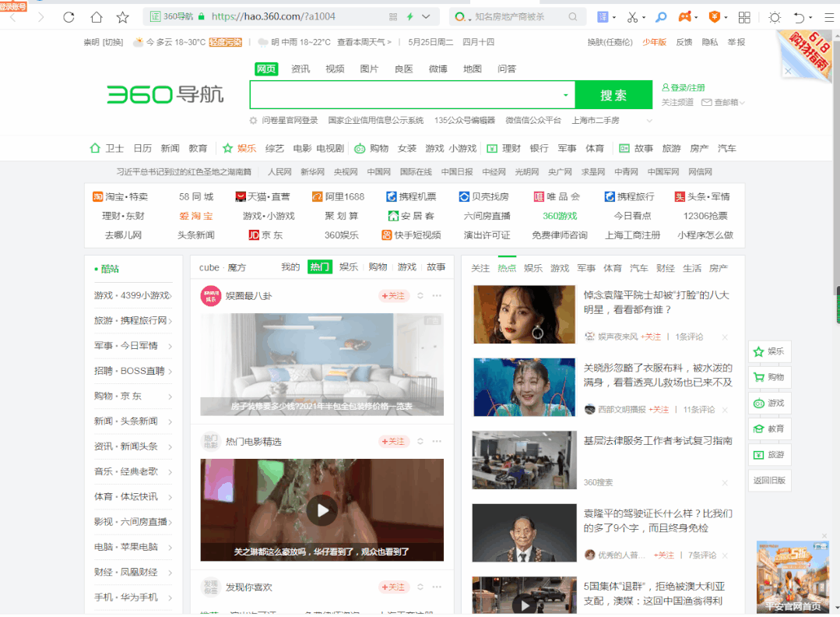
Task: Open the 娱乐 tab in news feed
Action: click(533, 268)
